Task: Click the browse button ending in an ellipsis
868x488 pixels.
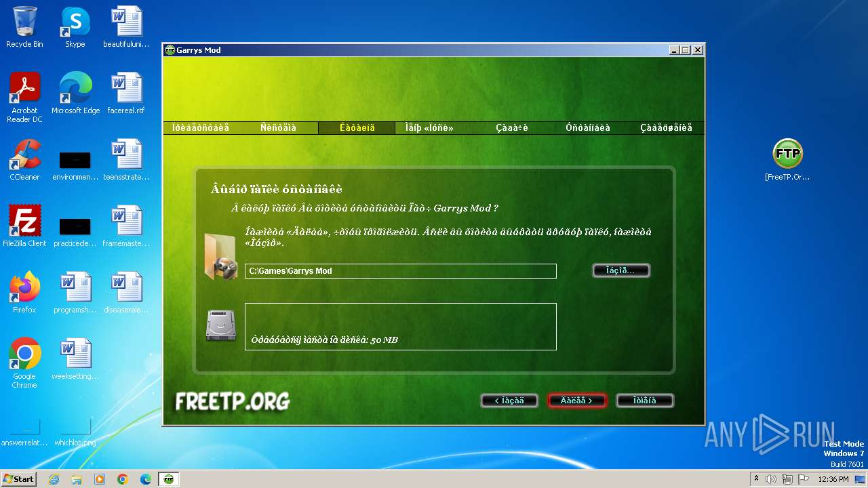Action: click(621, 270)
